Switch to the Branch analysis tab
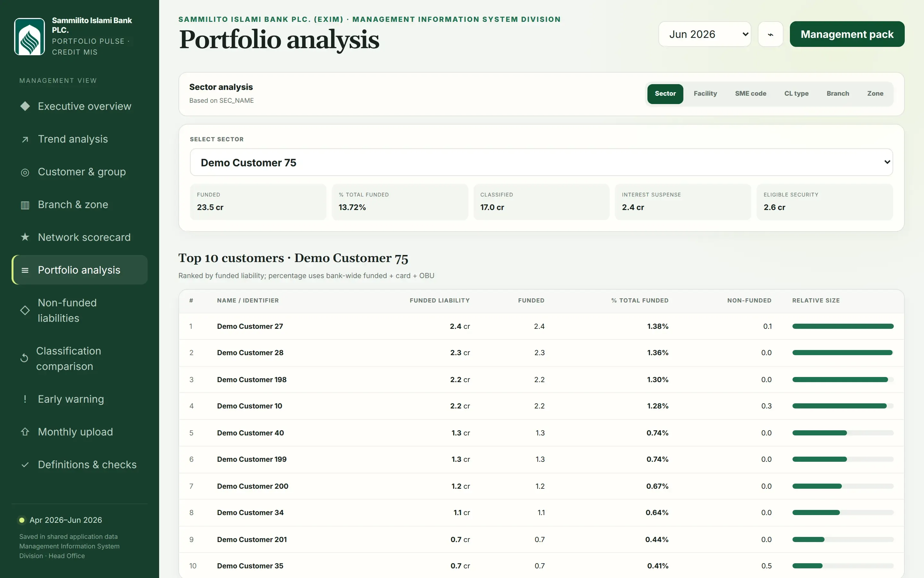 838,94
